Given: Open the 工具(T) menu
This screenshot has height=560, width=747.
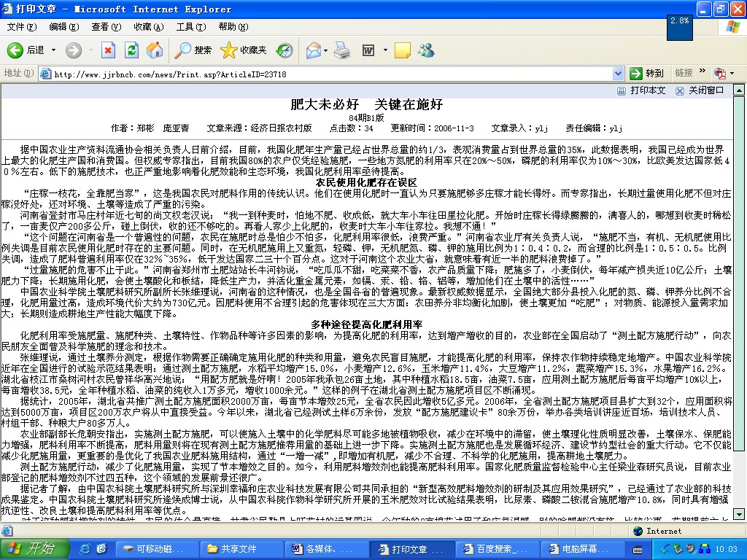Looking at the screenshot, I should point(191,27).
